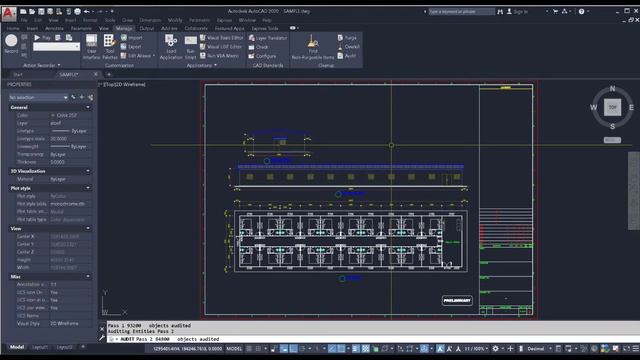The image size is (640, 360).
Task: Open the action macro name dropdown
Action: point(56,47)
